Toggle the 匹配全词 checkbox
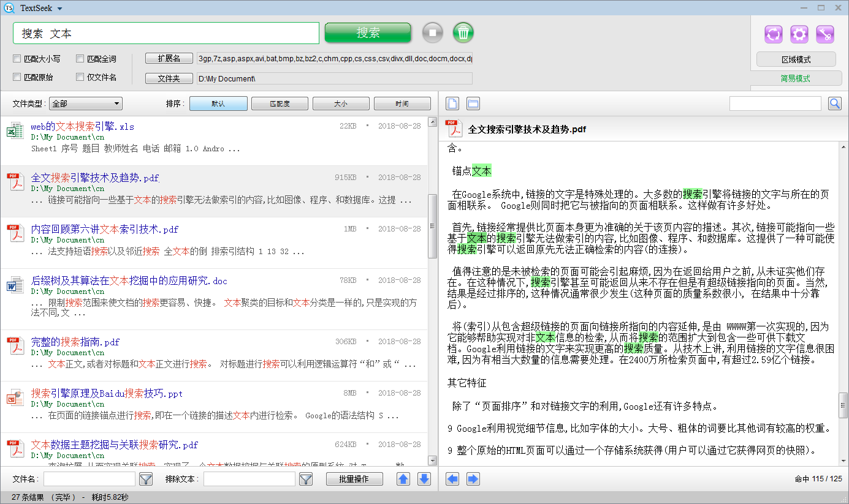This screenshot has height=504, width=849. pyautogui.click(x=80, y=59)
